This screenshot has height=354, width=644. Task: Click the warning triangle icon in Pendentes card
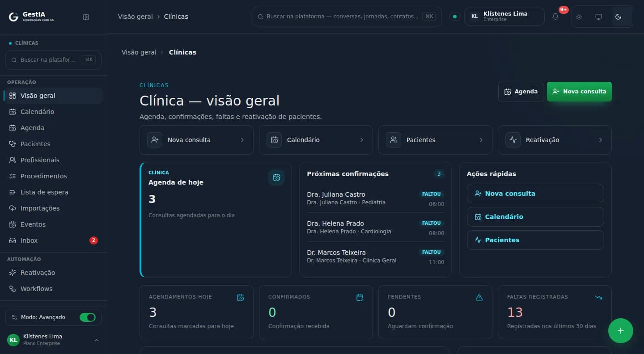(x=479, y=298)
